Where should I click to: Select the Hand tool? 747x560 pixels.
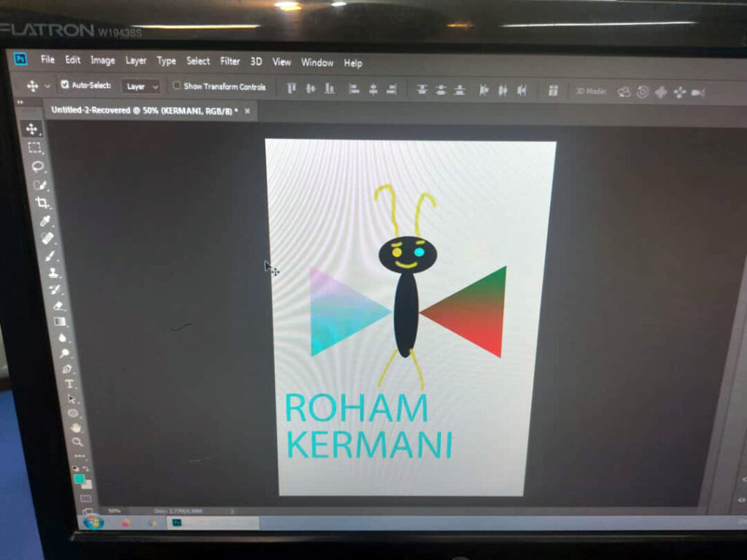pos(75,427)
